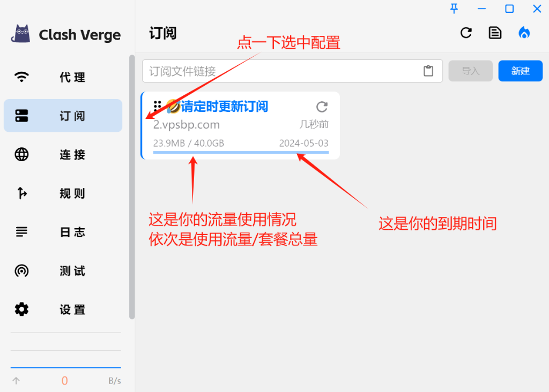The image size is (549, 392).
Task: Click the paste clipboard icon in link field
Action: click(428, 71)
